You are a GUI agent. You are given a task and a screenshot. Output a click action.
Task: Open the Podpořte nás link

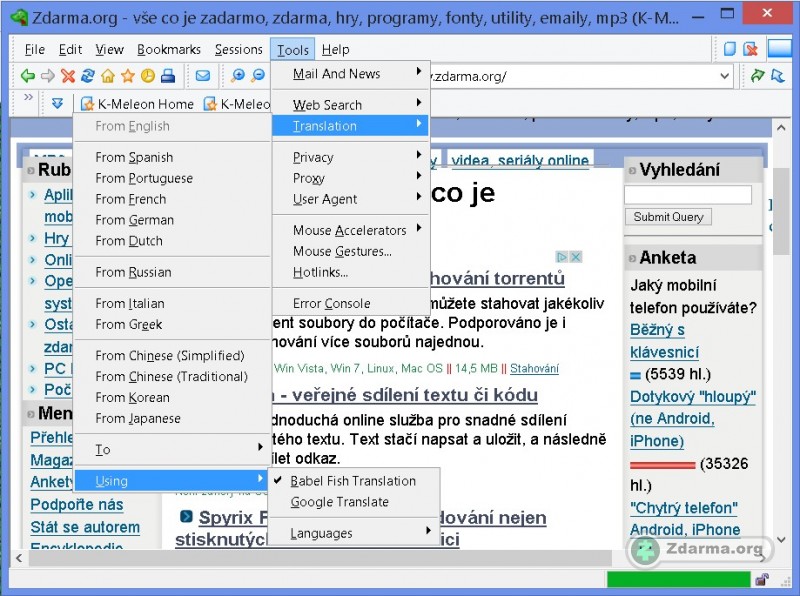[77, 504]
